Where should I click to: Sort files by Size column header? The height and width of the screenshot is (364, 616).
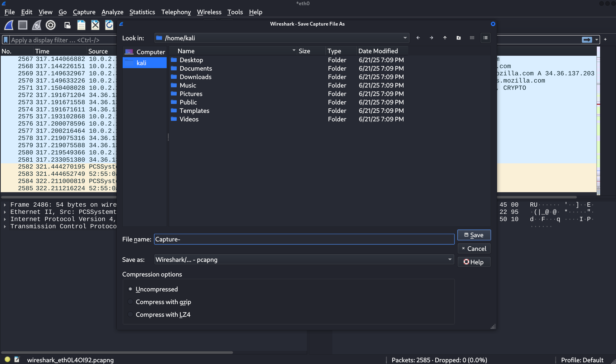(311, 51)
